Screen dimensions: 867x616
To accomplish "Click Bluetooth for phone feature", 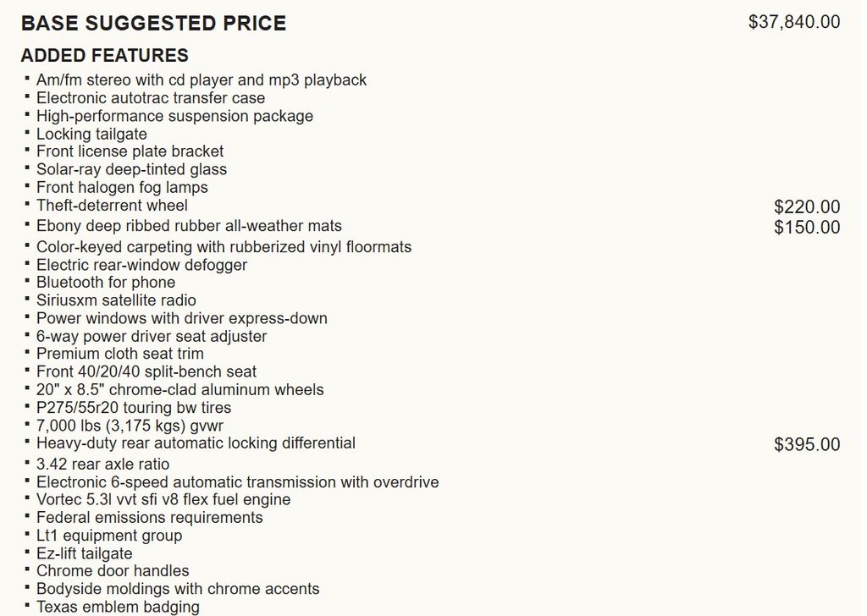I will pyautogui.click(x=106, y=282).
